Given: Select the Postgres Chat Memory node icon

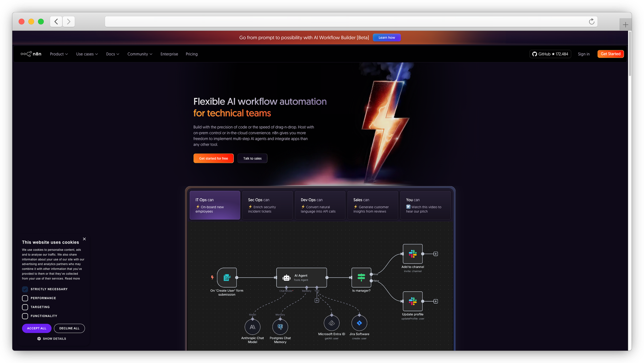Looking at the screenshot, I should (x=280, y=327).
